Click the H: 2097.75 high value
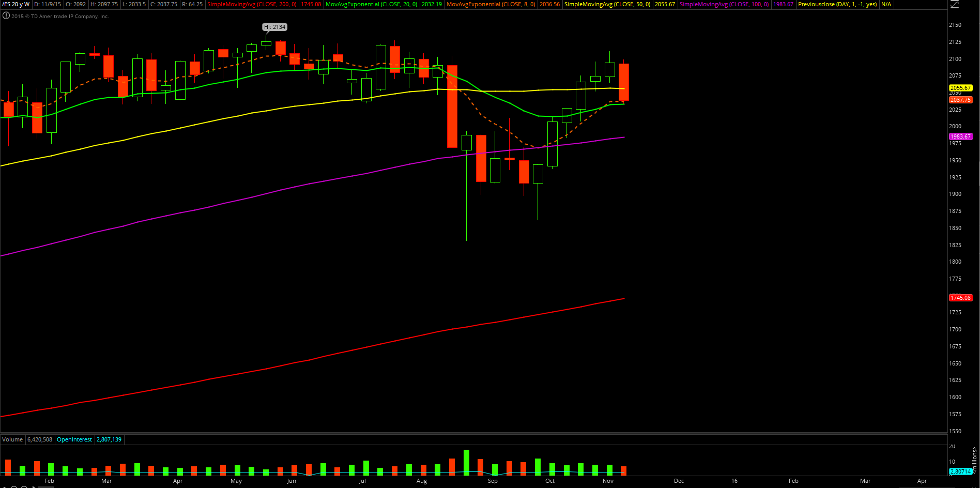Screen dimensions: 980x488 104,4
